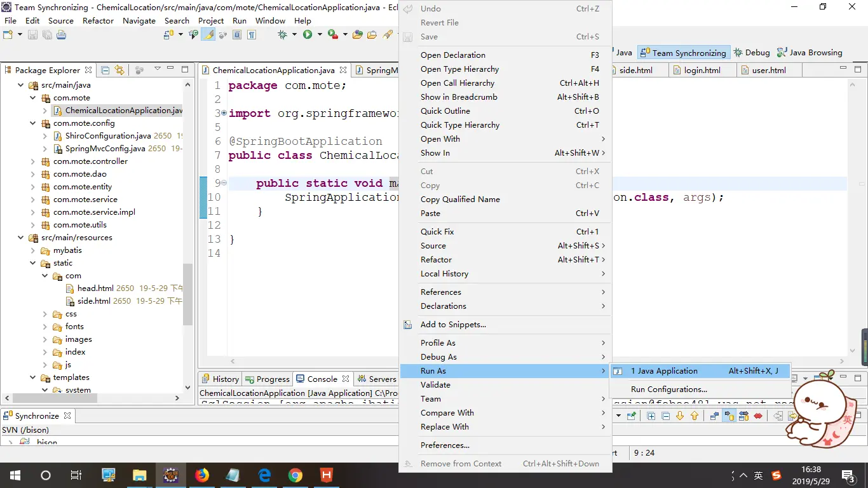Toggle Block Selection Mode in toolbar

coord(237,34)
